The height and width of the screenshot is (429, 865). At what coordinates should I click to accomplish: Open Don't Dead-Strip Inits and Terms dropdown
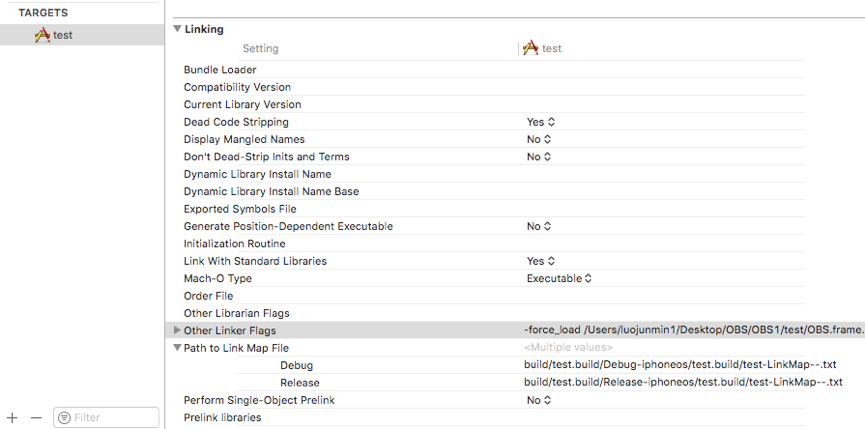(539, 157)
